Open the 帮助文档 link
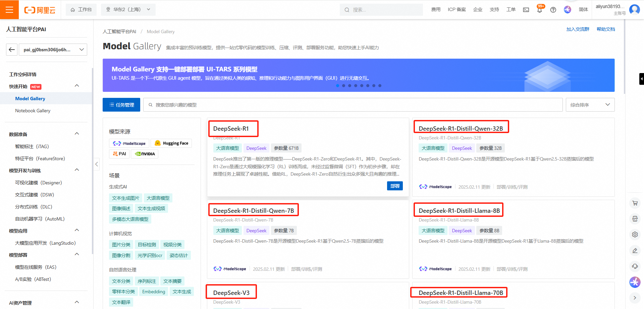Image resolution: width=644 pixels, height=309 pixels. tap(606, 29)
